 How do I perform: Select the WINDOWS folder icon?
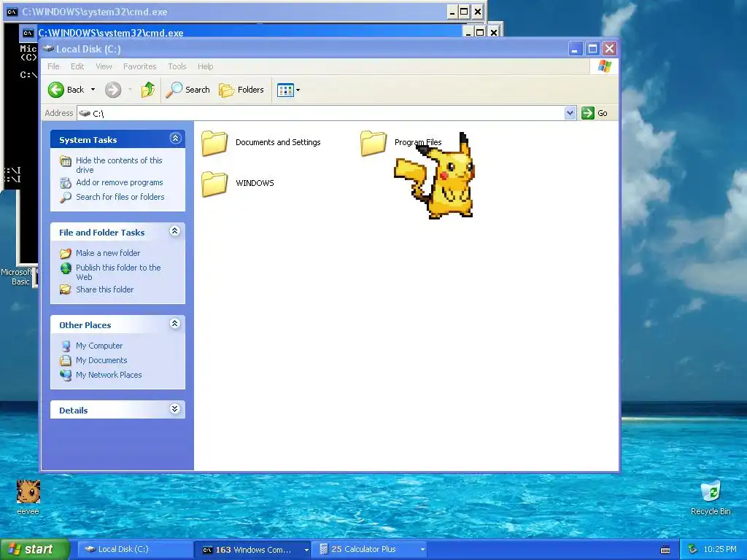tap(214, 183)
